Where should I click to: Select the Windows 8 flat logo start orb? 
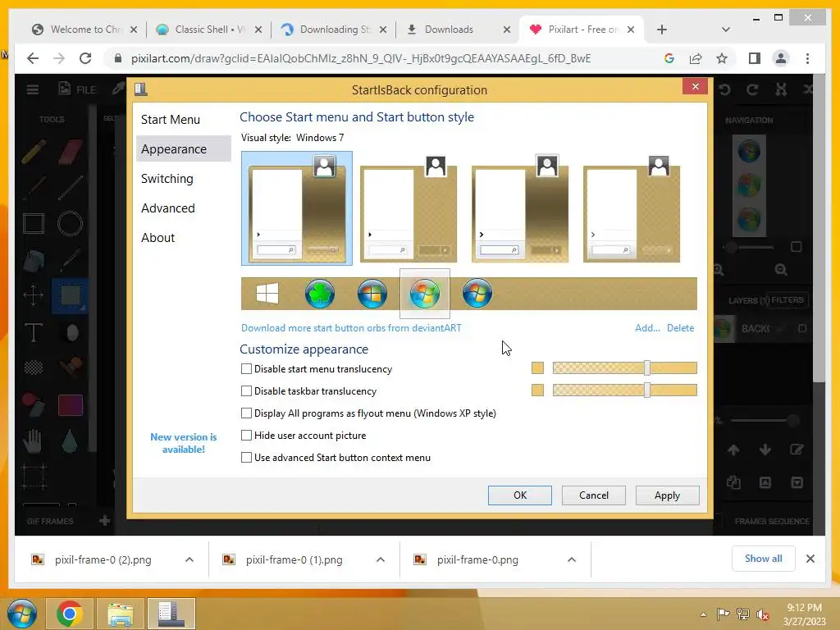(x=267, y=294)
